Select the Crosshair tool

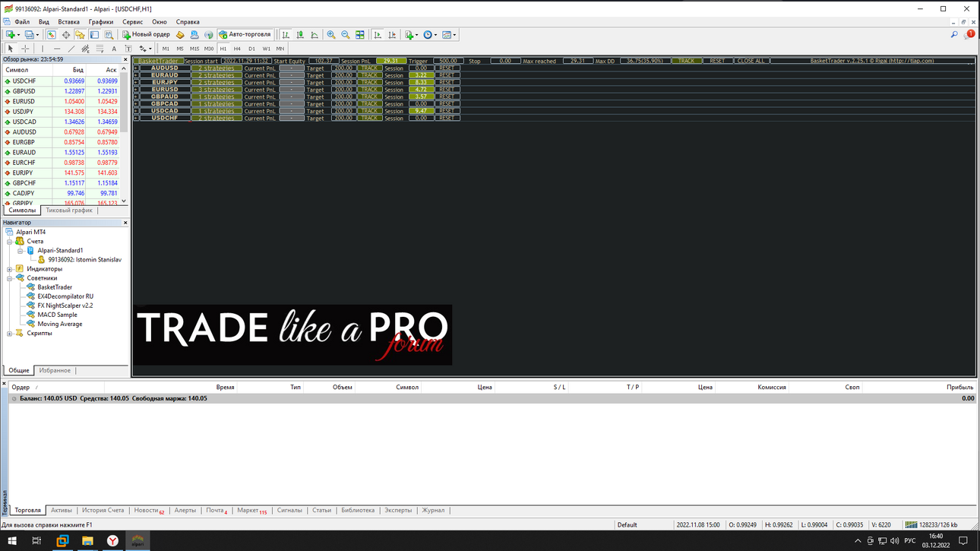25,49
